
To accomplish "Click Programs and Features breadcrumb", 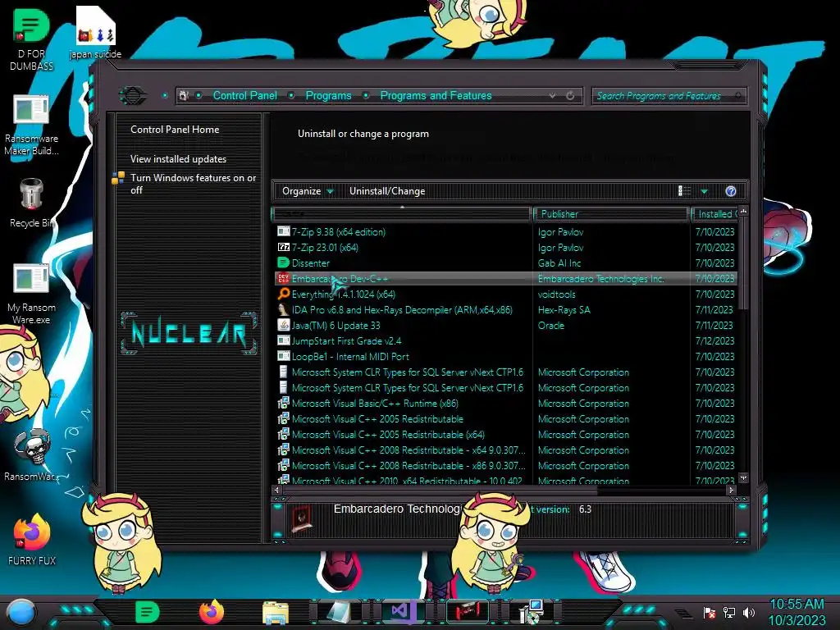I will 436,95.
